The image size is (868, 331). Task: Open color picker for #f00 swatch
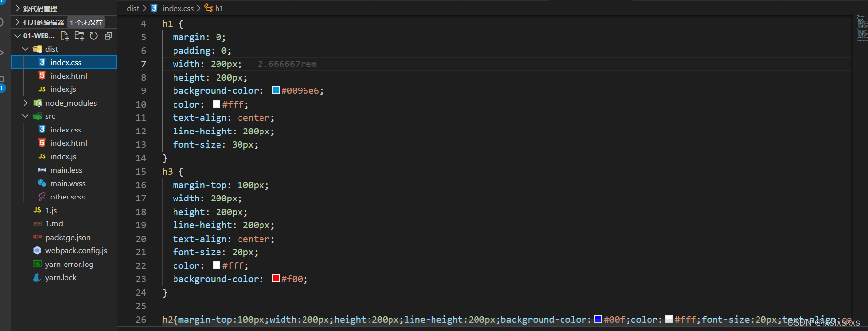(x=276, y=278)
